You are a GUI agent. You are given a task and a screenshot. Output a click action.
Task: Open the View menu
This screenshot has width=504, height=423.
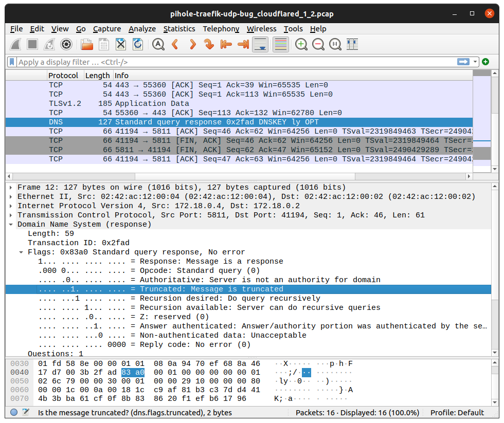(60, 29)
